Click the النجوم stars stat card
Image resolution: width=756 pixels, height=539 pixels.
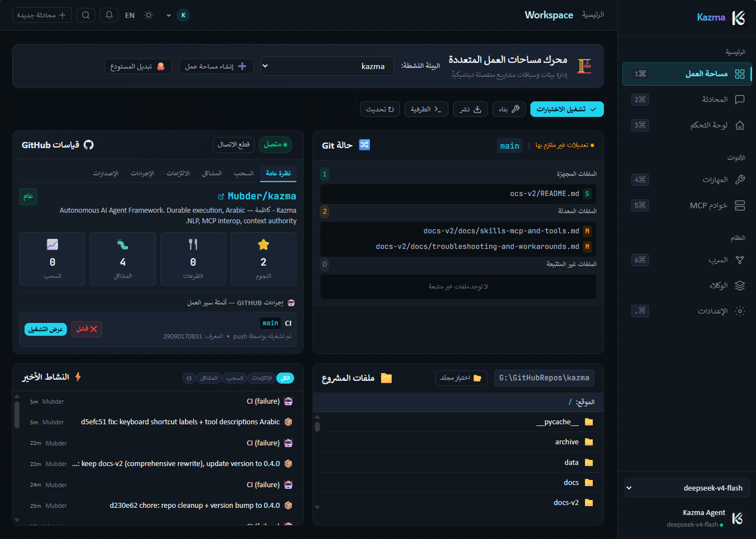point(264,259)
